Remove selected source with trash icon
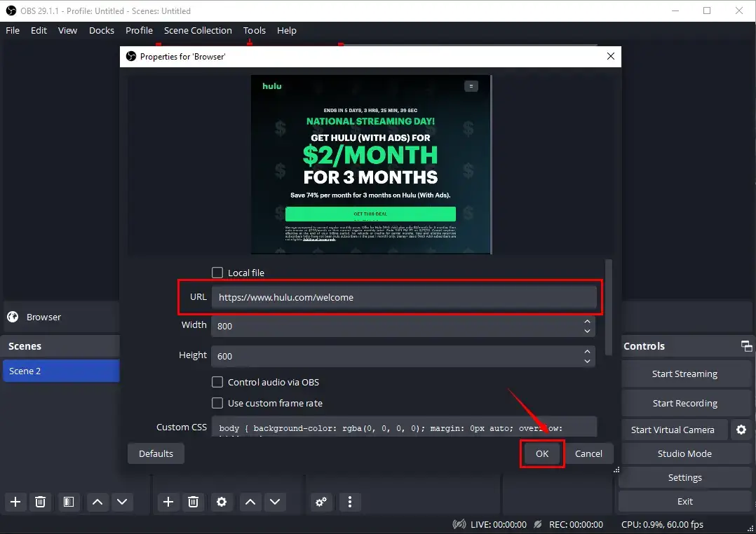The width and height of the screenshot is (756, 534). pos(194,502)
